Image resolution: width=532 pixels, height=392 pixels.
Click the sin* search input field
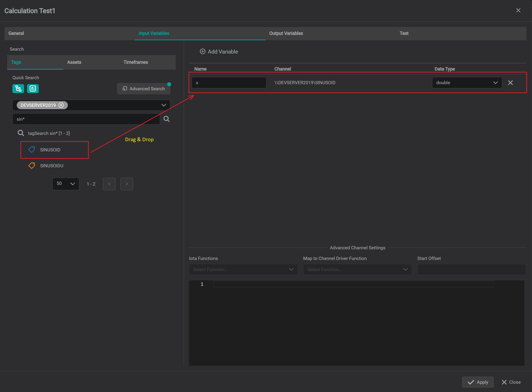click(x=86, y=119)
